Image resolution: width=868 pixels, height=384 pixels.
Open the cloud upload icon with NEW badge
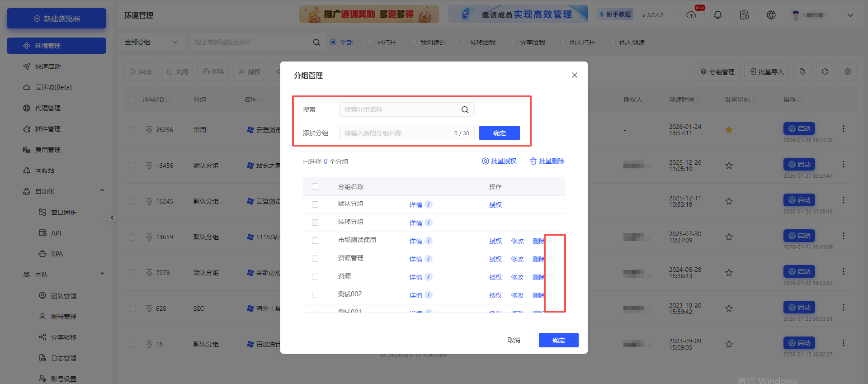point(691,15)
